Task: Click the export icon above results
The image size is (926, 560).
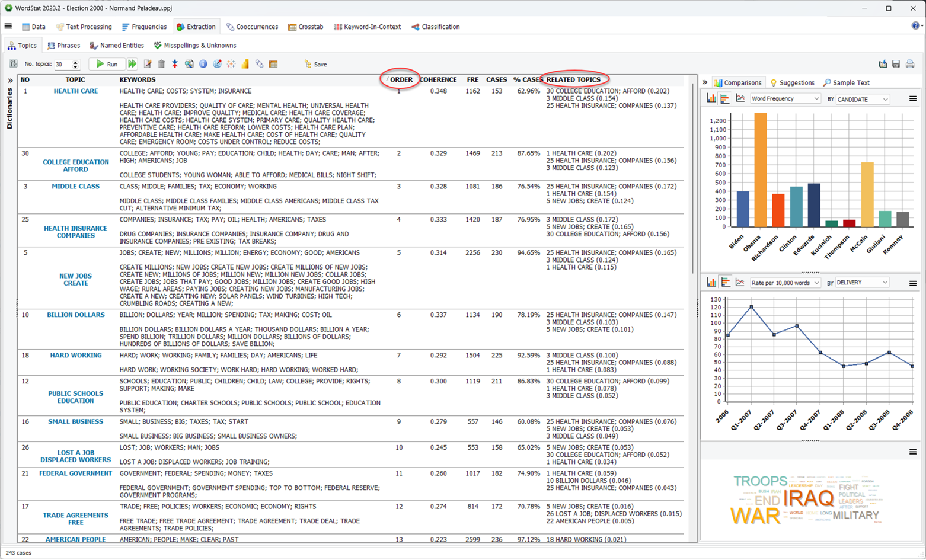Action: coord(883,64)
